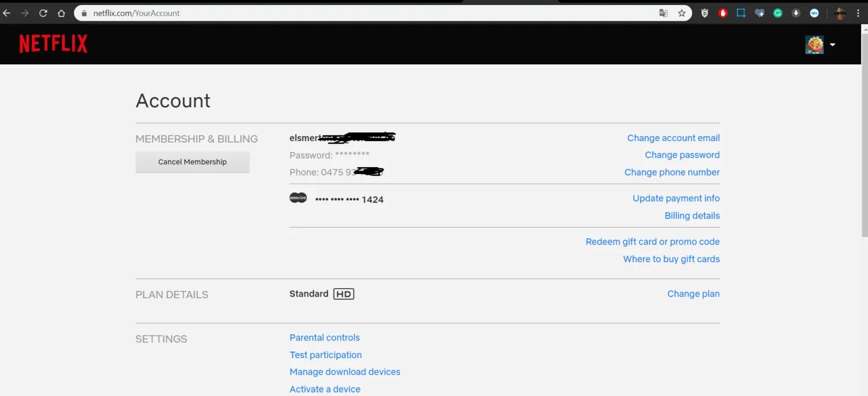Open the round blue VK extension icon
868x396 pixels.
coord(814,13)
